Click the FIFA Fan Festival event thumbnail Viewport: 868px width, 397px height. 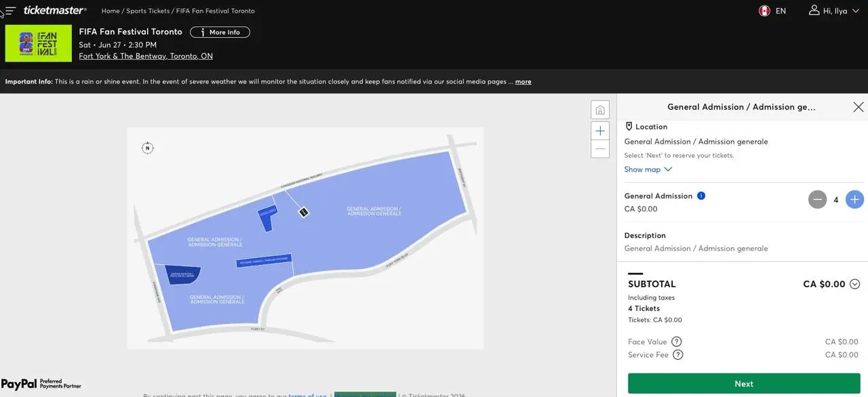pos(39,43)
